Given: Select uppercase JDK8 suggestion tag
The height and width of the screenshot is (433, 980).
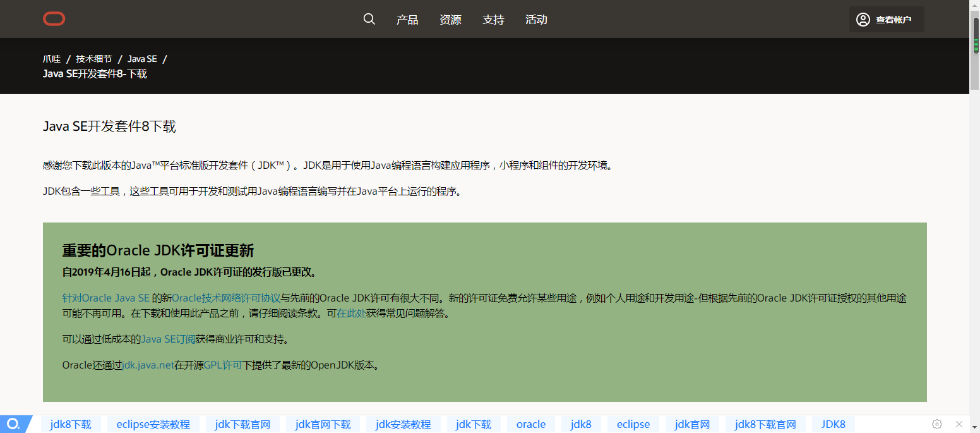Looking at the screenshot, I should (x=834, y=424).
